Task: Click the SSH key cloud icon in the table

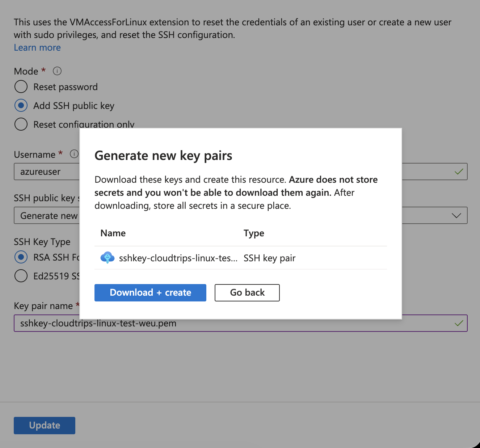Action: coord(108,258)
